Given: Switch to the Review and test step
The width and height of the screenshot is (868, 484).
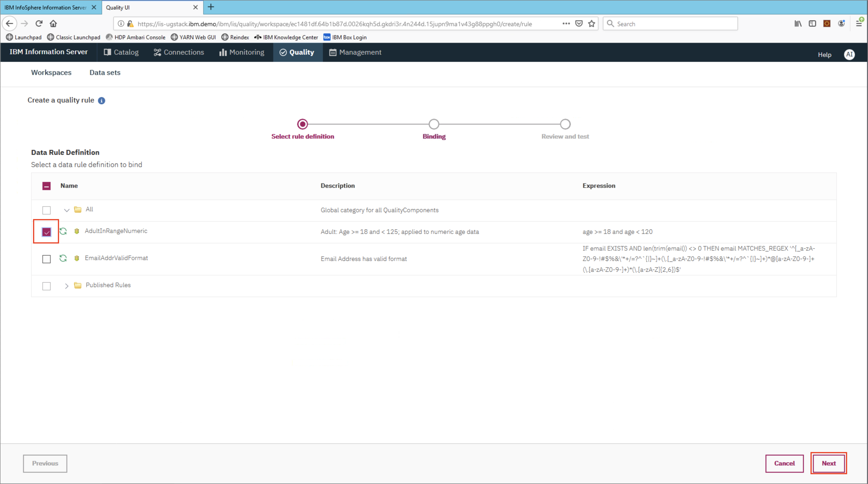Looking at the screenshot, I should pyautogui.click(x=565, y=124).
